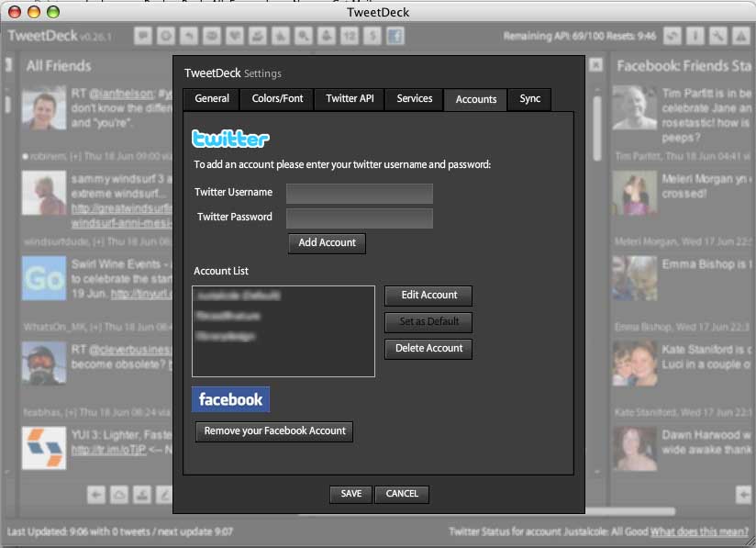Select the Accounts tab
This screenshot has width=756, height=548.
(x=476, y=99)
